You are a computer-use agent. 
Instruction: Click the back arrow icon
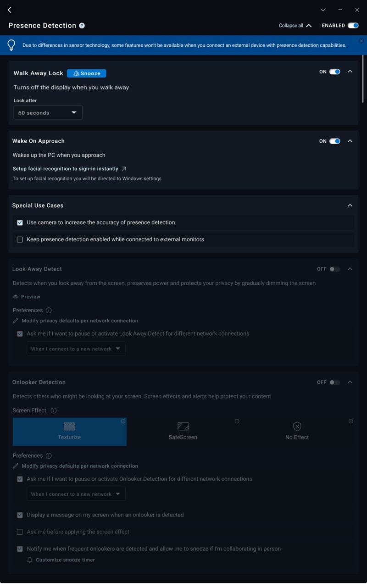[x=10, y=10]
